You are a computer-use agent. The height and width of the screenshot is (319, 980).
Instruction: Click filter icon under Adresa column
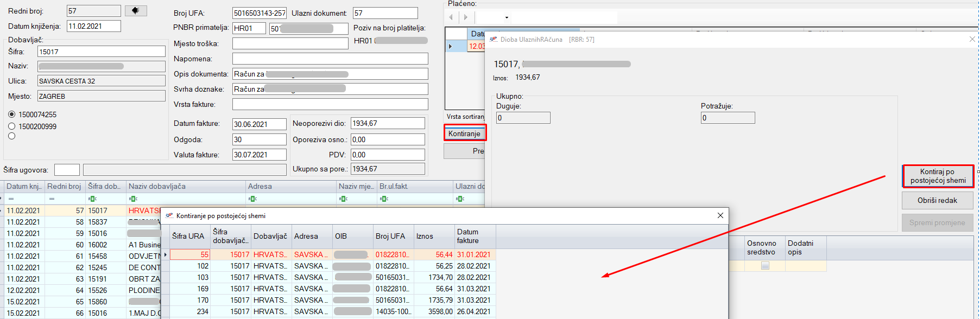click(x=252, y=199)
